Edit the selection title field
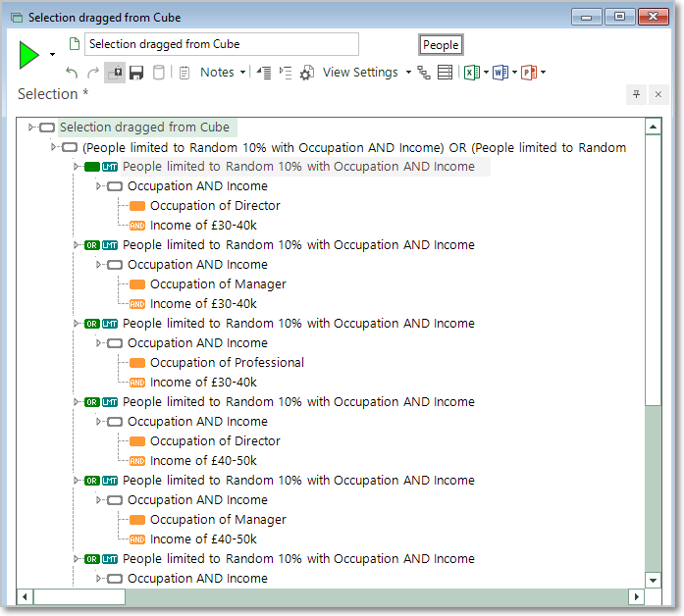 point(222,44)
